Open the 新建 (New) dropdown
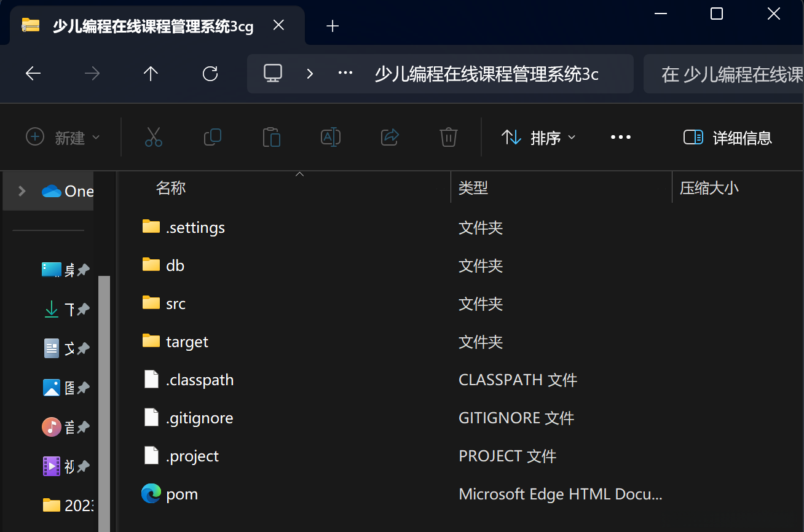The height and width of the screenshot is (532, 804). [63, 138]
